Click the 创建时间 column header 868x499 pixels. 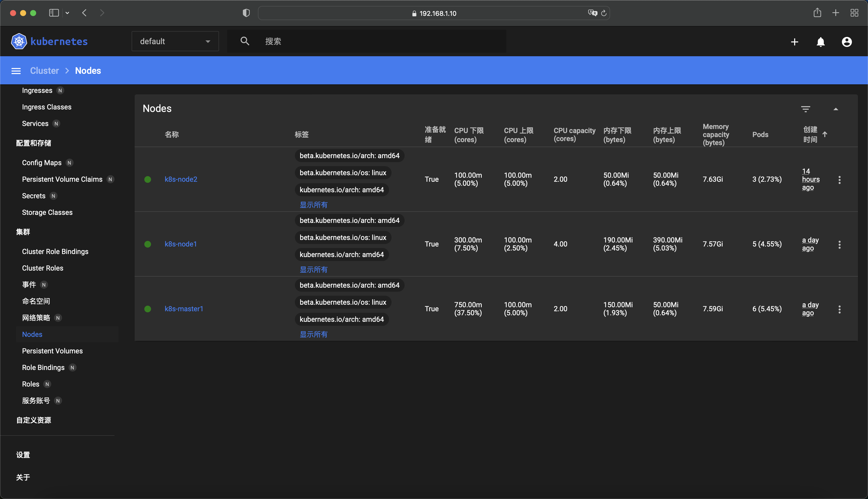[810, 134]
